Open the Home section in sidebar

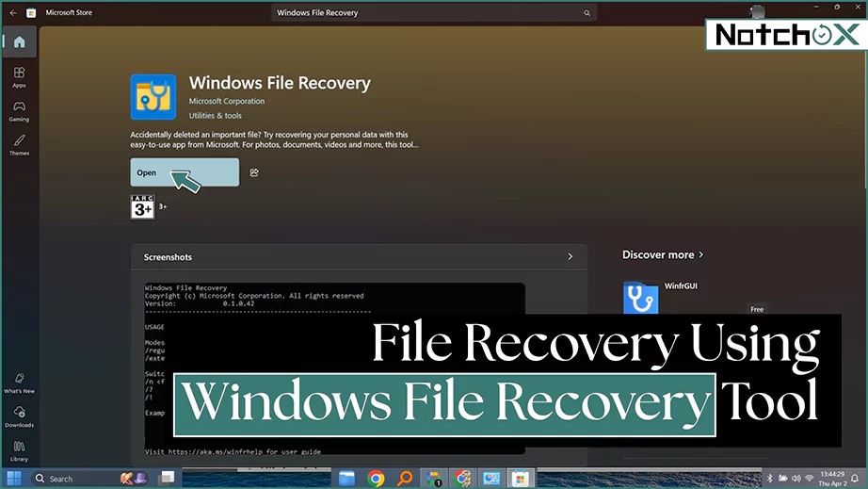(x=20, y=42)
